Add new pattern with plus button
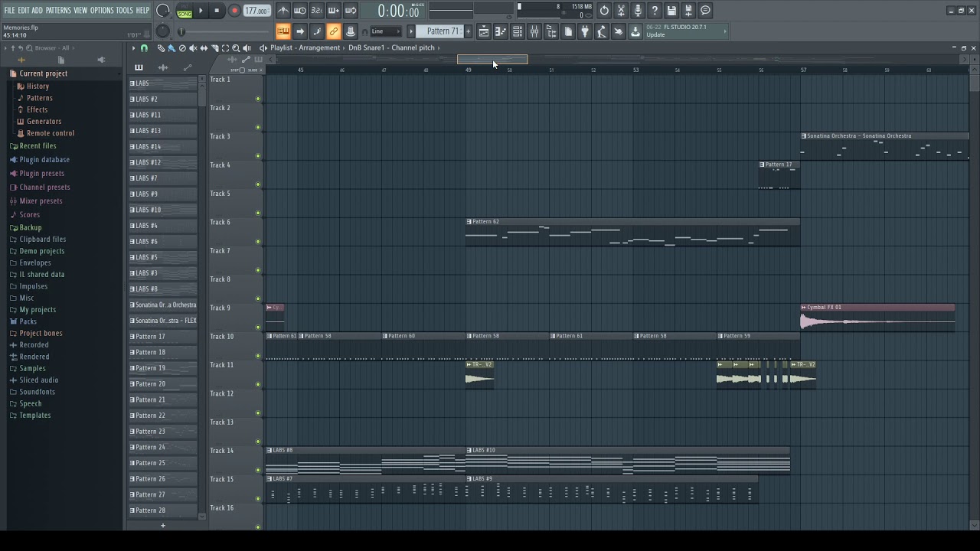Image resolution: width=980 pixels, height=551 pixels. click(x=469, y=31)
